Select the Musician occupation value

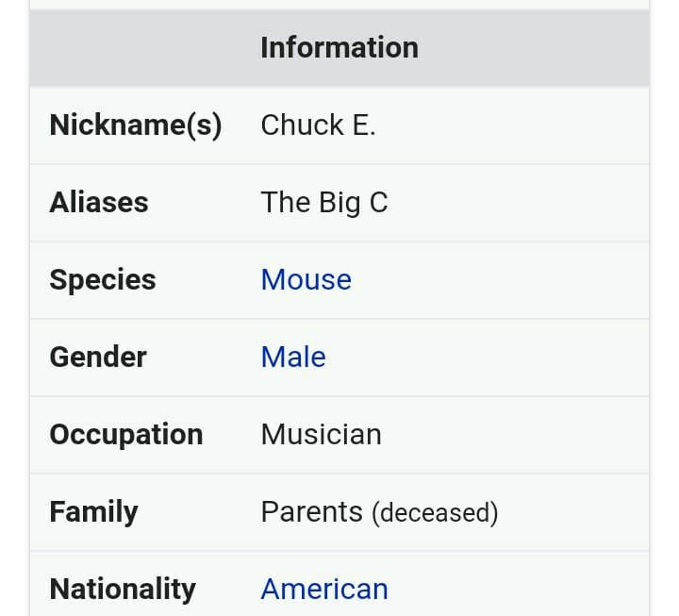[x=321, y=435]
